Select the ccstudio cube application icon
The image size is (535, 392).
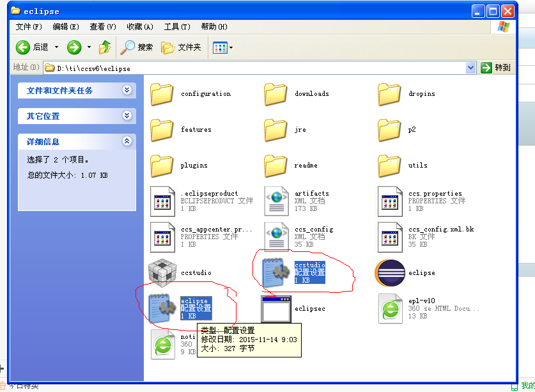[162, 273]
